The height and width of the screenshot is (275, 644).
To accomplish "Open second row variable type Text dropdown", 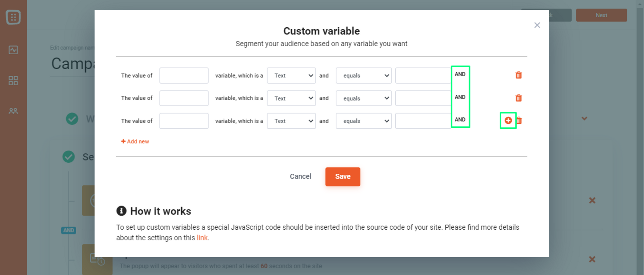I will tap(291, 98).
